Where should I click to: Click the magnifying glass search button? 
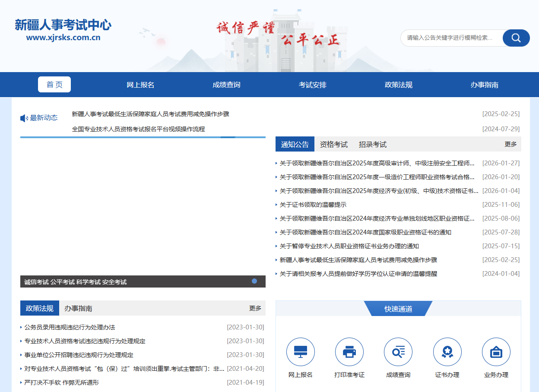[x=516, y=38]
